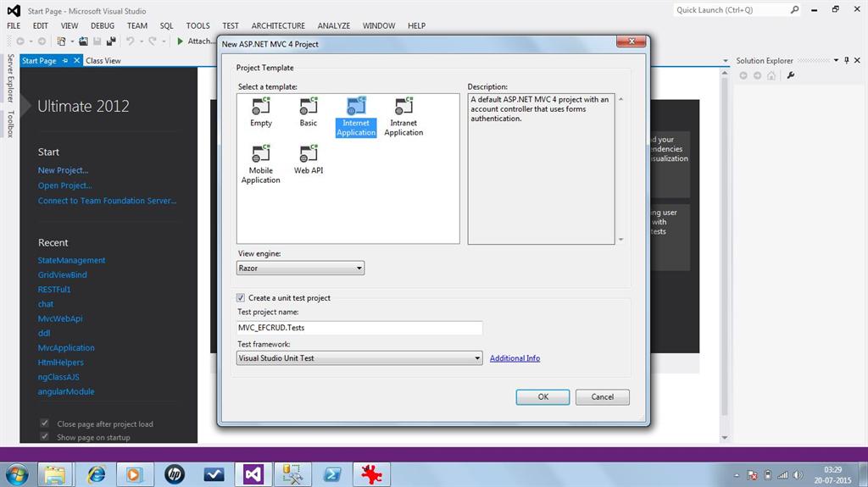Choose the Internet Application template
This screenshot has height=487, width=868.
(356, 116)
